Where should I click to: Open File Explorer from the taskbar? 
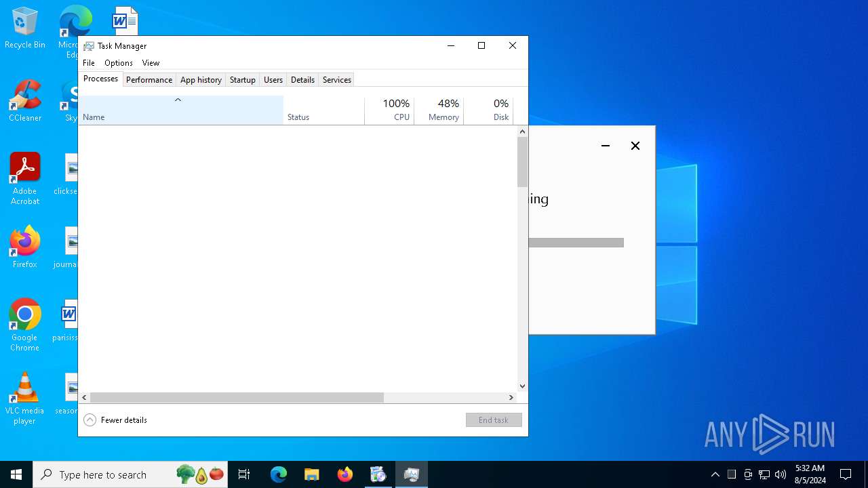click(x=312, y=474)
